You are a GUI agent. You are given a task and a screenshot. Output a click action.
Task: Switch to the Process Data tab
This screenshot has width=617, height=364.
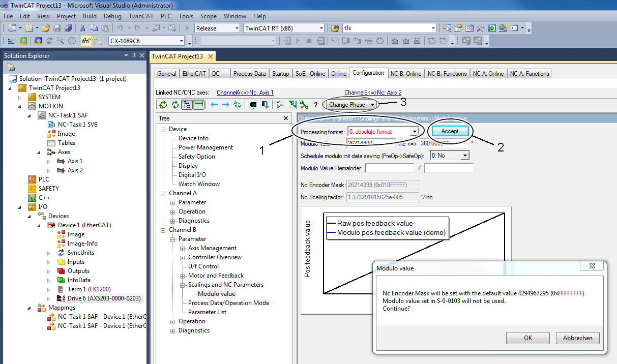249,74
